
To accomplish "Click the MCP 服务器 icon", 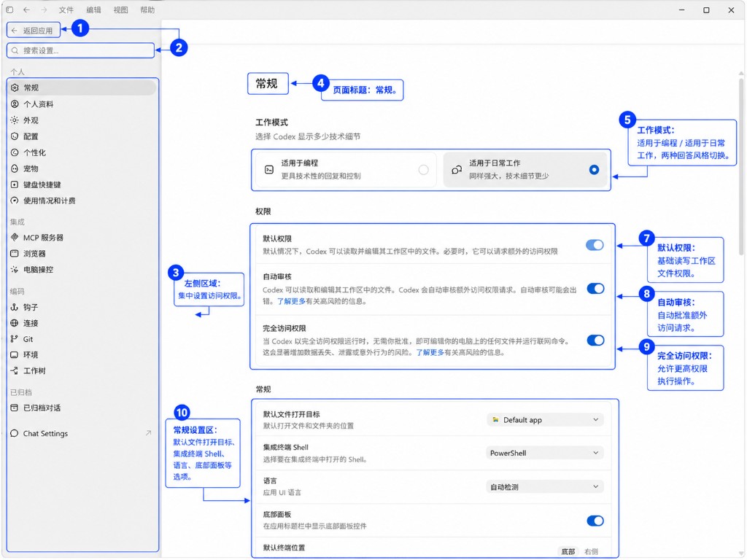I will (x=15, y=237).
